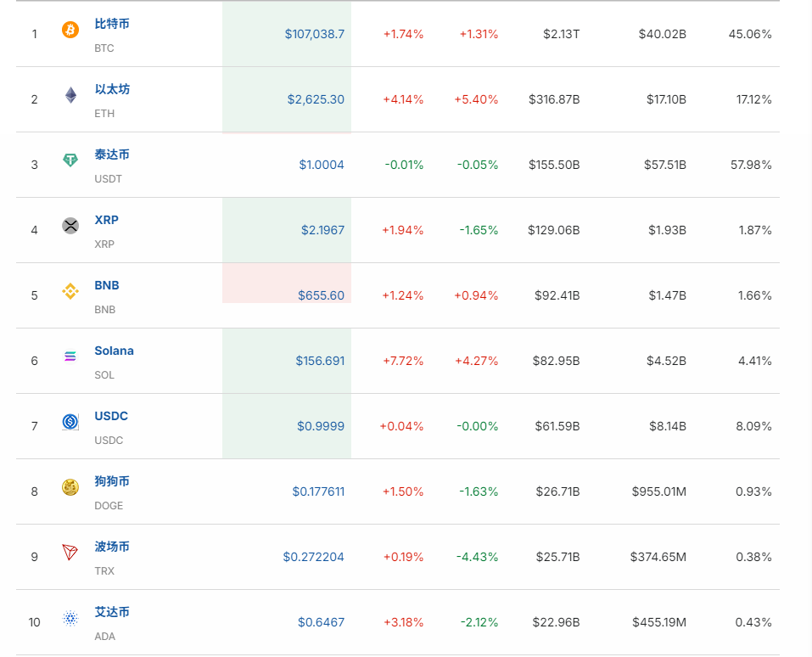This screenshot has width=812, height=657.
Task: Click the BNB coin icon
Action: pos(70,291)
